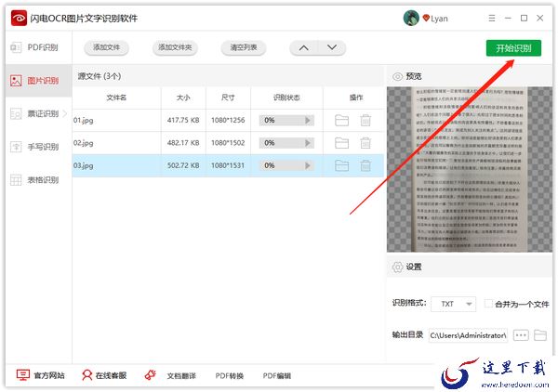558x392 pixels.
Task: Click the 文件名 column header
Action: (116, 98)
